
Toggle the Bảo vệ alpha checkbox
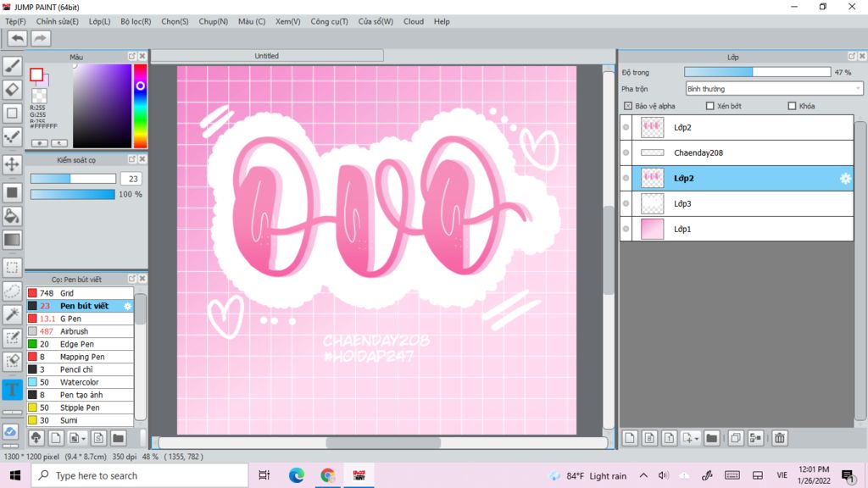click(628, 106)
